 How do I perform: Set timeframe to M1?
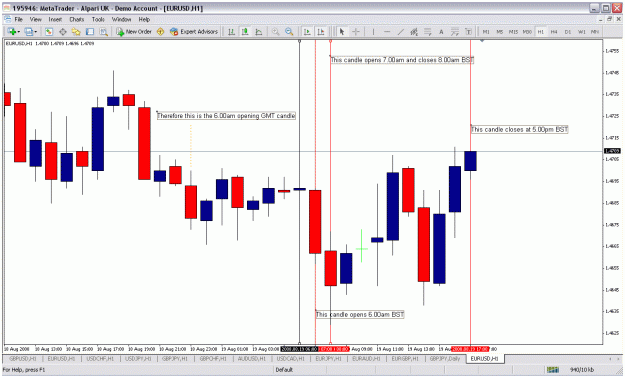coord(486,31)
